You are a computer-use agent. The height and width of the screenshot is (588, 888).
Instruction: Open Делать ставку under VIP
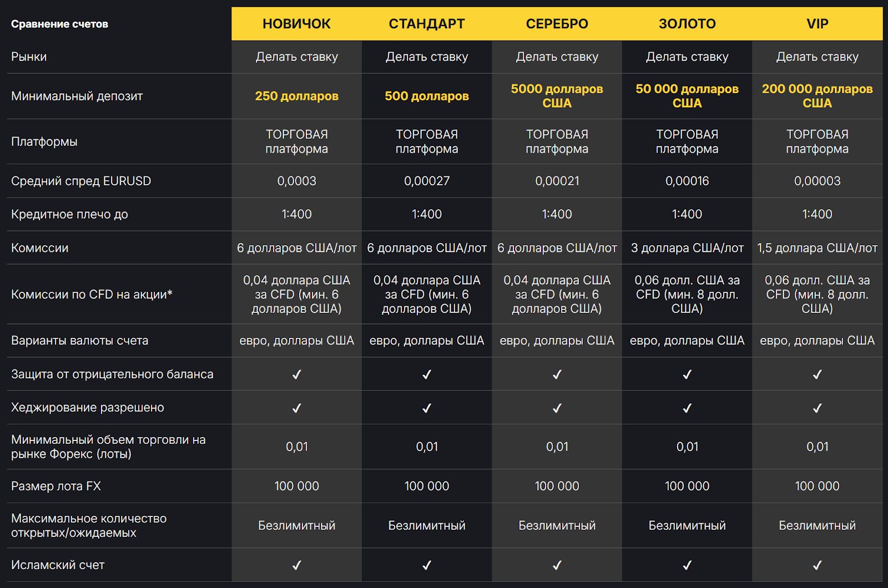(x=818, y=57)
